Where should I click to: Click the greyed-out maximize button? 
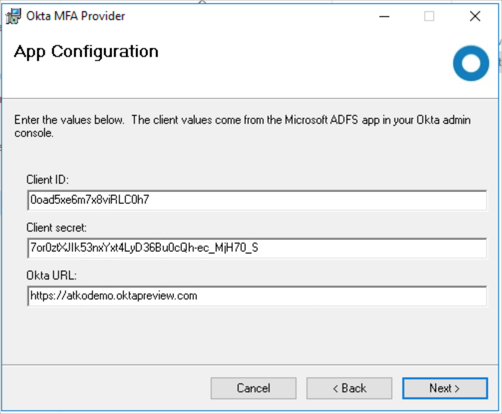[429, 16]
